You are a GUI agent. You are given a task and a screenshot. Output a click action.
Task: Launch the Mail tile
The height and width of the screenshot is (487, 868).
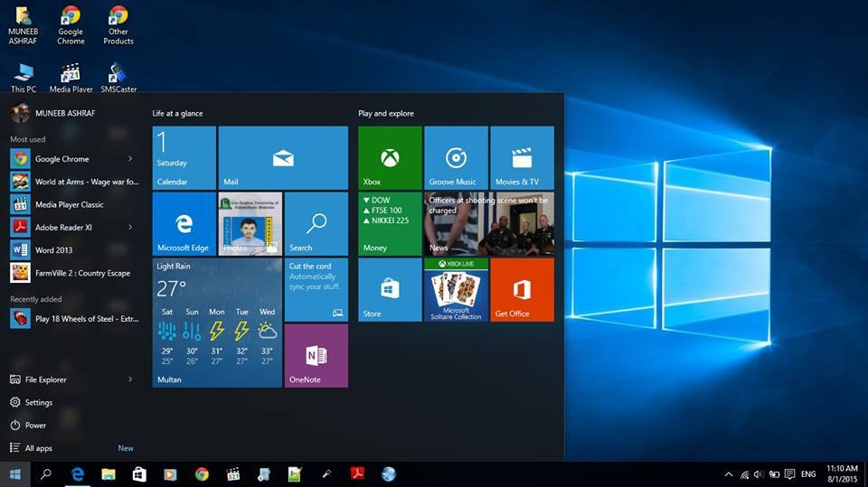click(283, 158)
